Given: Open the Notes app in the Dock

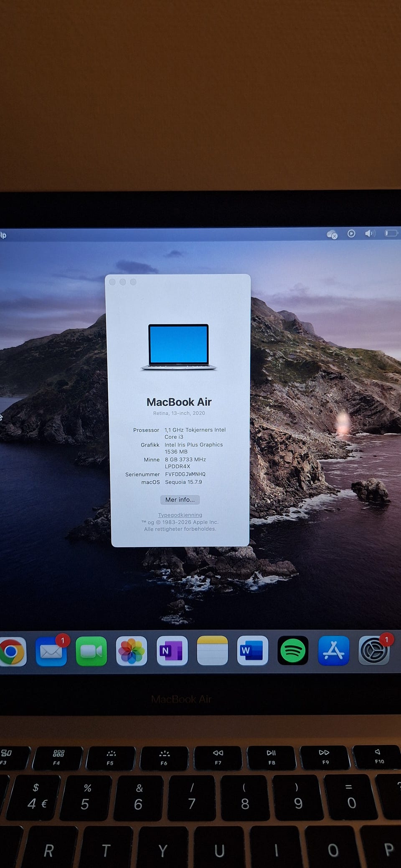Looking at the screenshot, I should (212, 650).
